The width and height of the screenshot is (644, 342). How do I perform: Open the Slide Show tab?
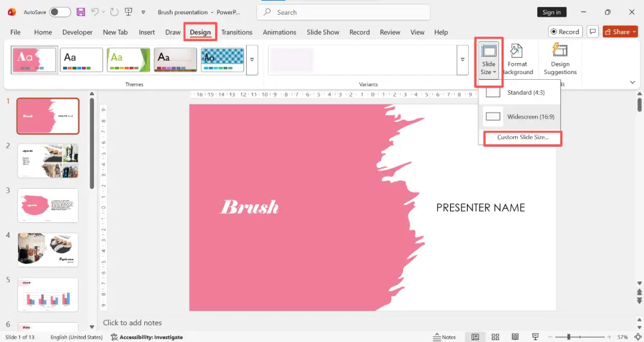point(323,32)
